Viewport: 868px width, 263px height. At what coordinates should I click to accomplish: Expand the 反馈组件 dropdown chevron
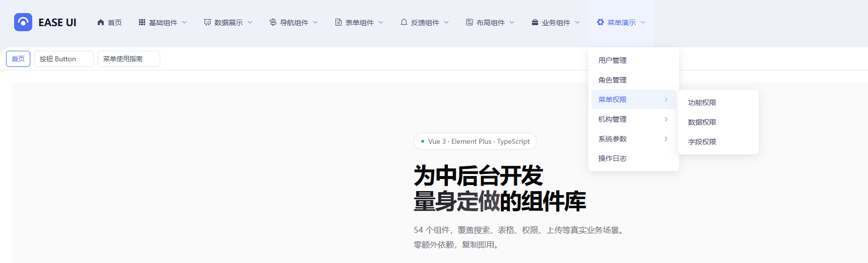tap(446, 22)
